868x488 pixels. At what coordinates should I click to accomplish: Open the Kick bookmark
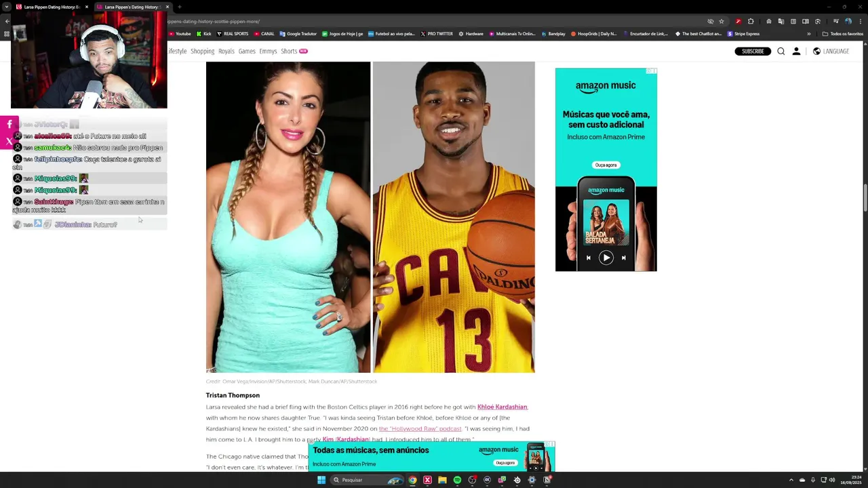pos(203,34)
